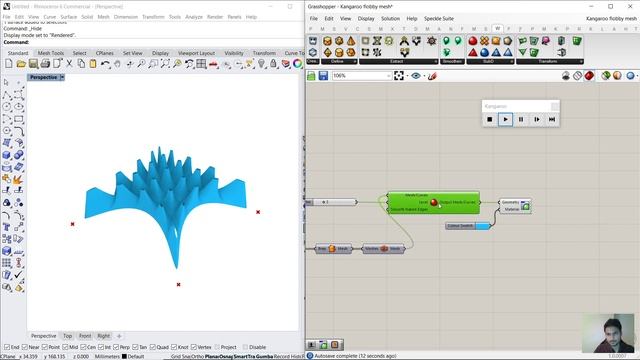Click the Grasshopper Zoom Extents icon
Image resolution: width=640 pixels, height=360 pixels.
[399, 76]
